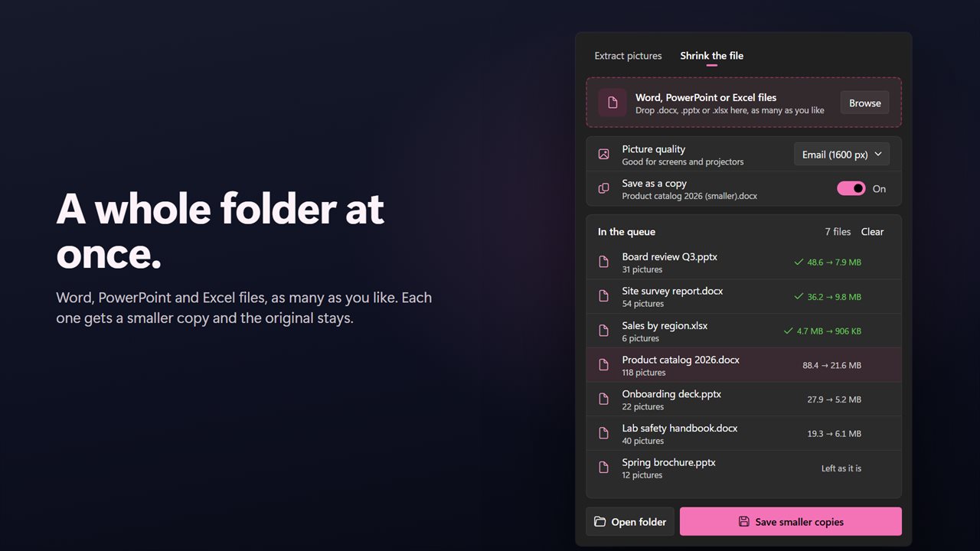Click the file icon beside Spring brochure.pptx
This screenshot has width=980, height=551.
point(604,468)
